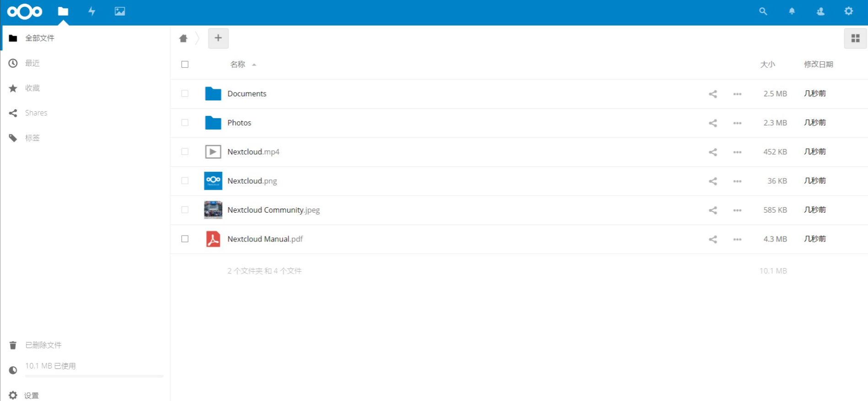
Task: Open Nextcloud.mp4 file name
Action: [x=253, y=152]
